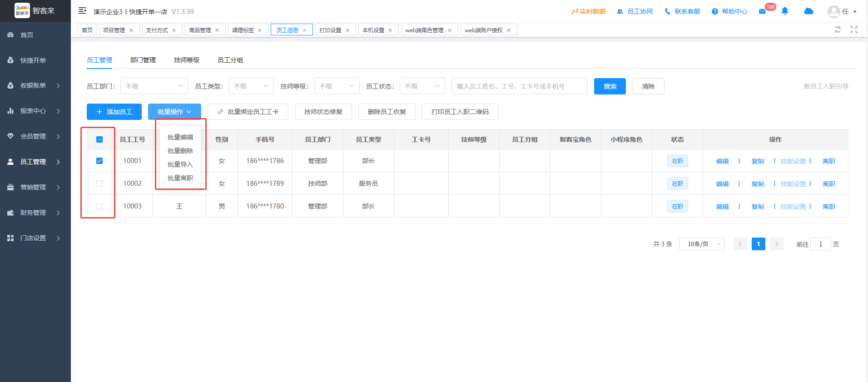The height and width of the screenshot is (382, 868).
Task: Close the 调理标签 tab
Action: coord(260,30)
